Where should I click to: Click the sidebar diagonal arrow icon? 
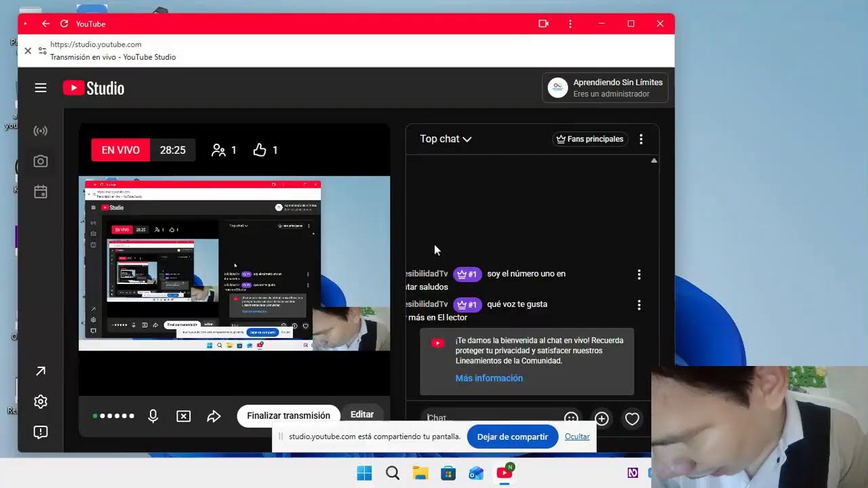click(41, 371)
